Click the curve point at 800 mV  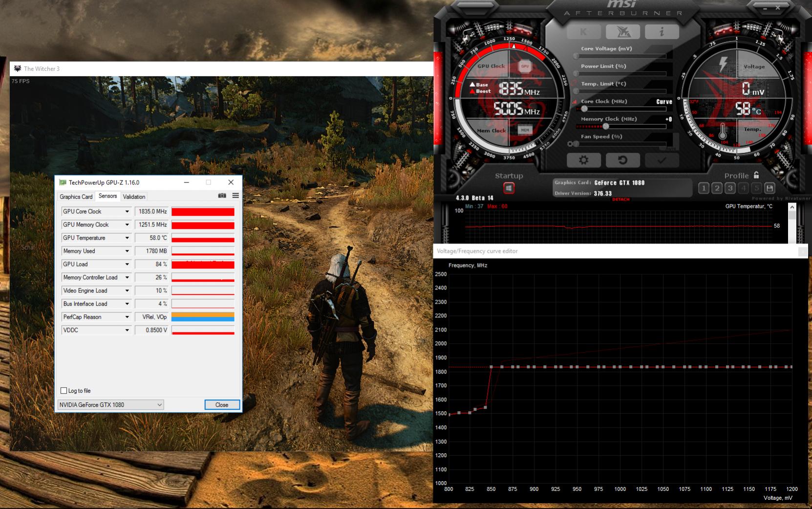449,414
